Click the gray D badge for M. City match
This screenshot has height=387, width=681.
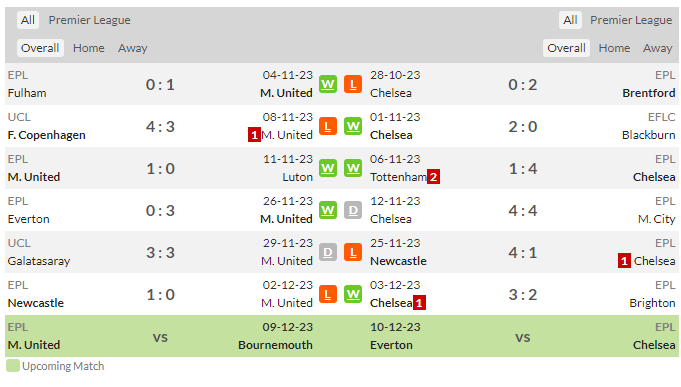click(x=353, y=210)
